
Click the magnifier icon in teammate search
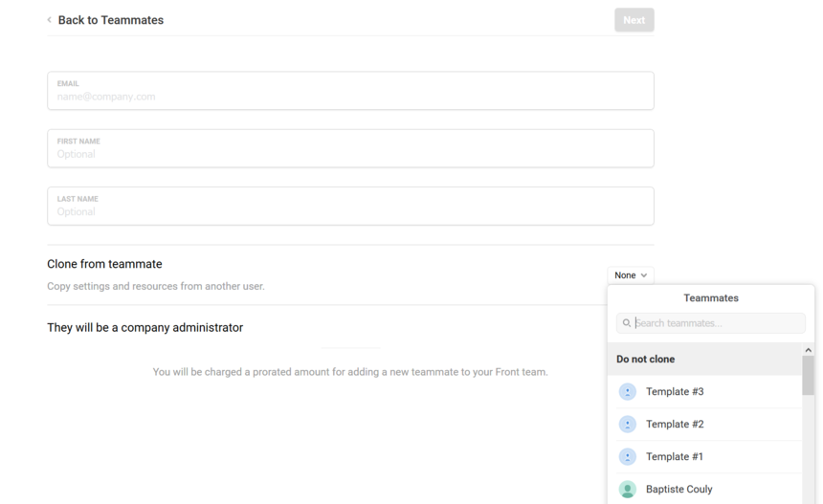pos(627,323)
